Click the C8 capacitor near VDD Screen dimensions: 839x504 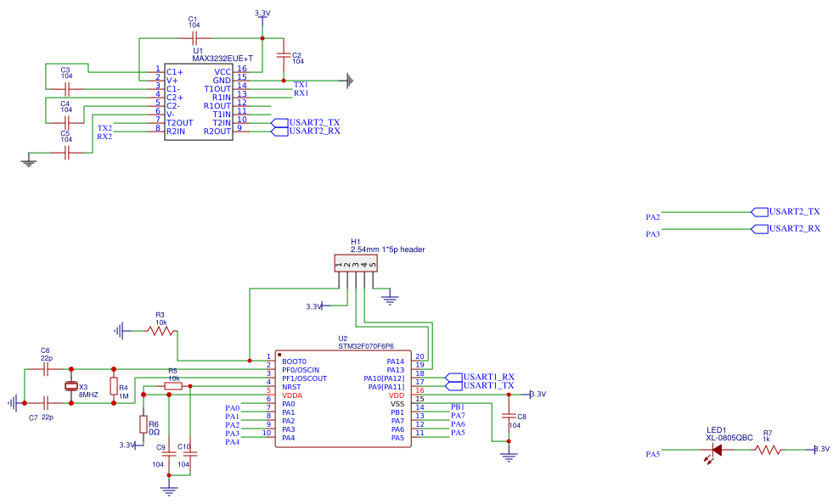pos(509,417)
